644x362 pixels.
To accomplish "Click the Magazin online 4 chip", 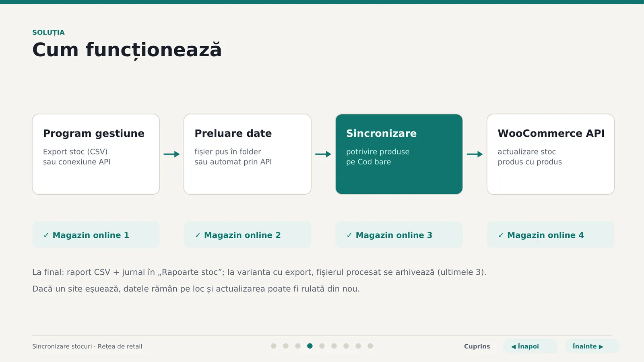I will [551, 235].
